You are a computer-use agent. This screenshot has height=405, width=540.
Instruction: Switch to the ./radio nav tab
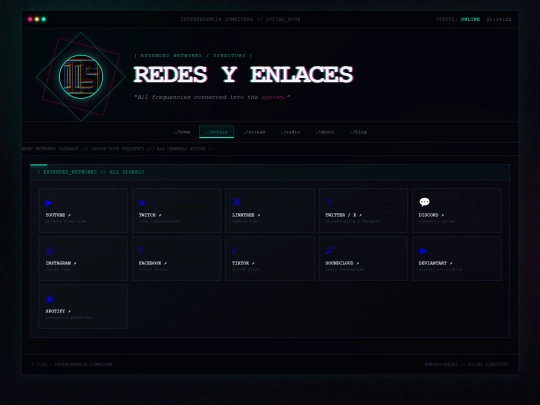(x=290, y=132)
